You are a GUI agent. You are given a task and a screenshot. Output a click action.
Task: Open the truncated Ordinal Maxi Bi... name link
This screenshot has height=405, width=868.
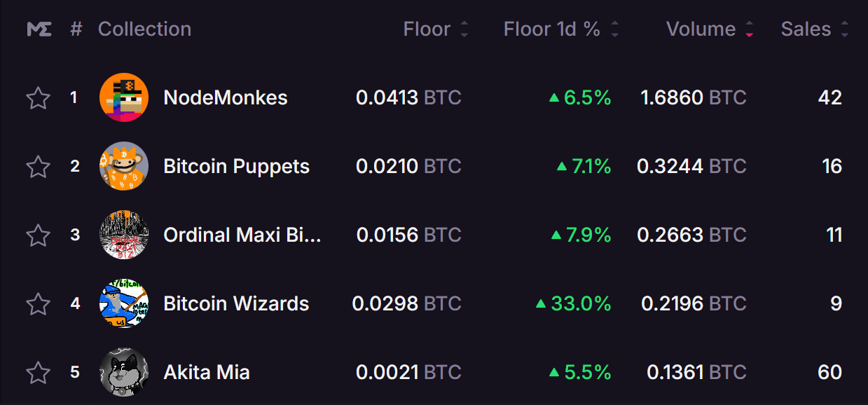(242, 235)
